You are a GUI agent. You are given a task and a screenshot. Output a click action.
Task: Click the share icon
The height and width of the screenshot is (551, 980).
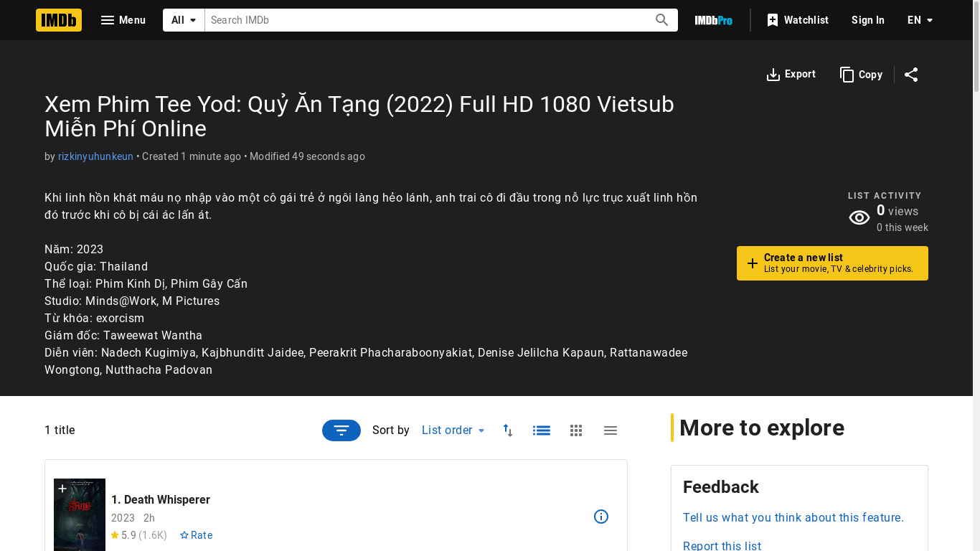[x=911, y=75]
